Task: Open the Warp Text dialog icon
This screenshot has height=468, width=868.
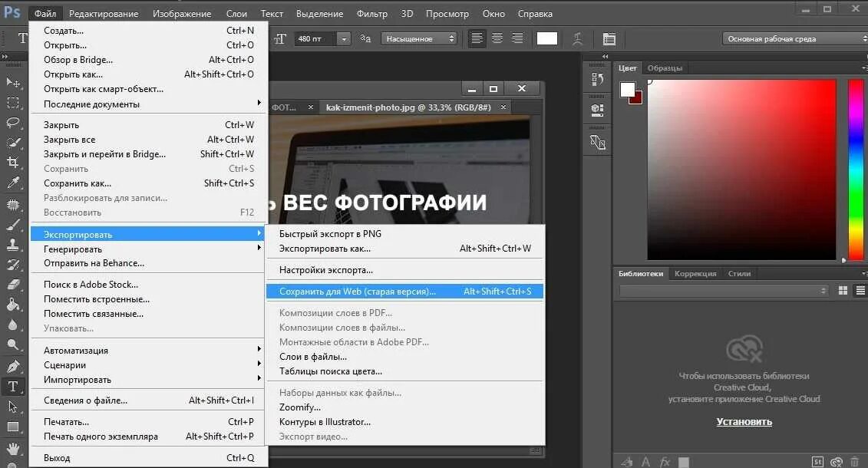Action: coord(577,38)
